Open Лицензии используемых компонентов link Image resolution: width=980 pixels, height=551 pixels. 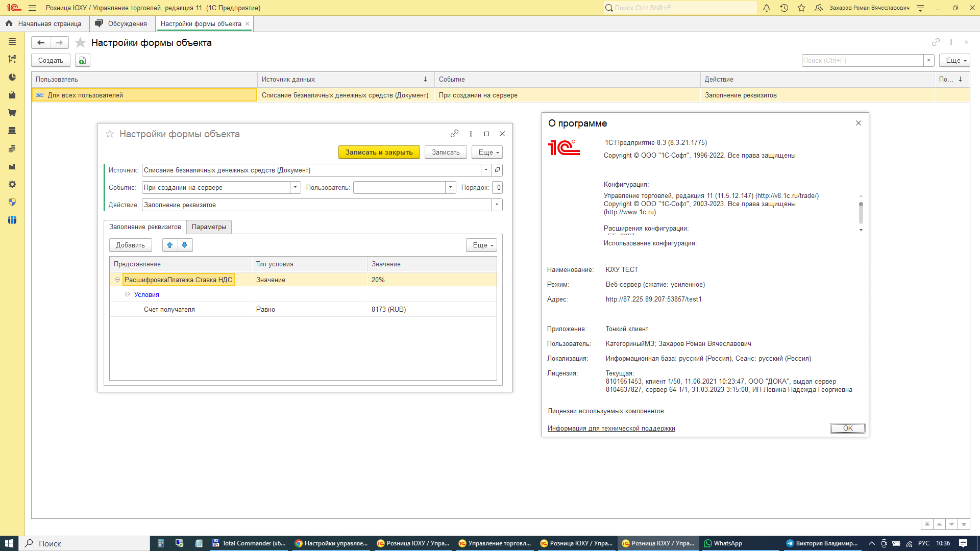pyautogui.click(x=605, y=411)
